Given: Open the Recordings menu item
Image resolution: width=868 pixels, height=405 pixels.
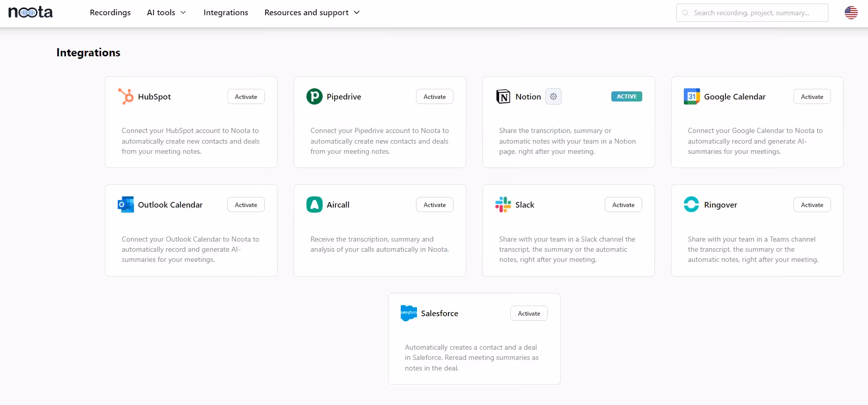Looking at the screenshot, I should tap(110, 13).
